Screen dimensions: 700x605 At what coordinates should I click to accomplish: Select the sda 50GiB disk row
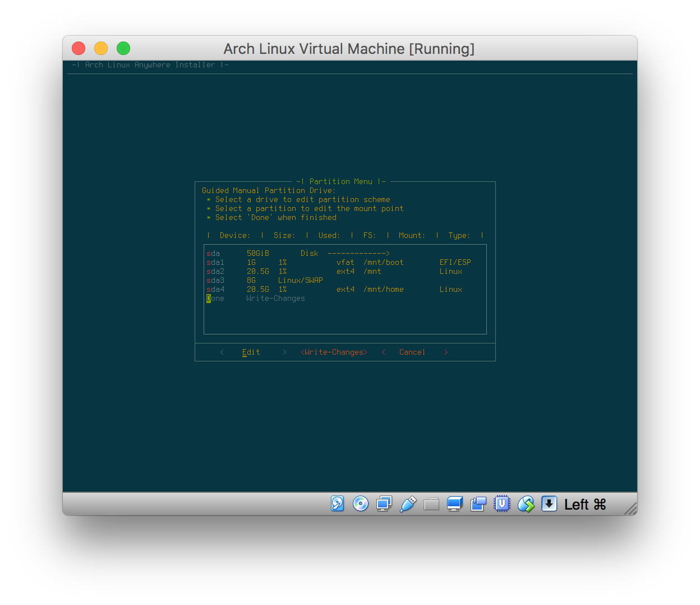[x=345, y=253]
